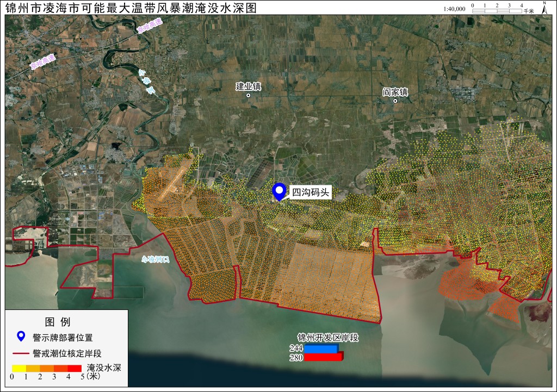Select the north arrow compass symbol
This screenshot has height=392, width=557.
544,8
